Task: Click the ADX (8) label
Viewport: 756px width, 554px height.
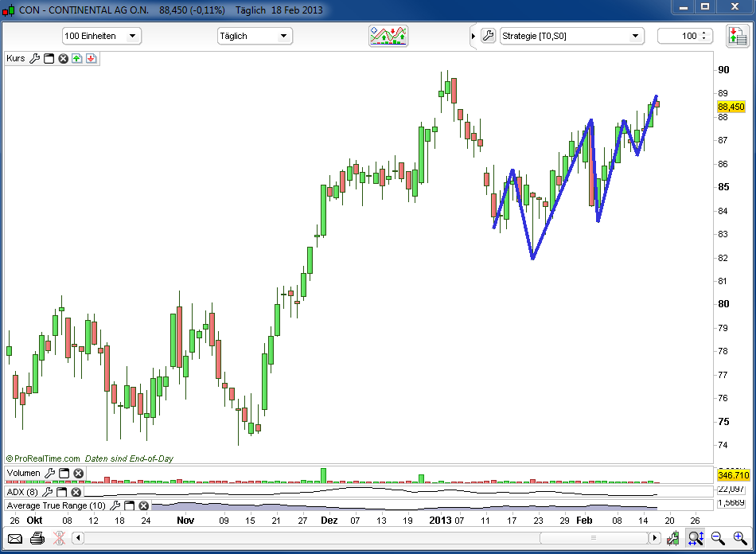Action: point(22,492)
